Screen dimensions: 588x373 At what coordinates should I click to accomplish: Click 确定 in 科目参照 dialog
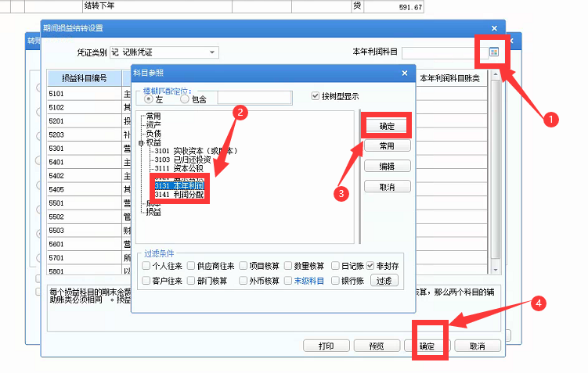point(387,126)
